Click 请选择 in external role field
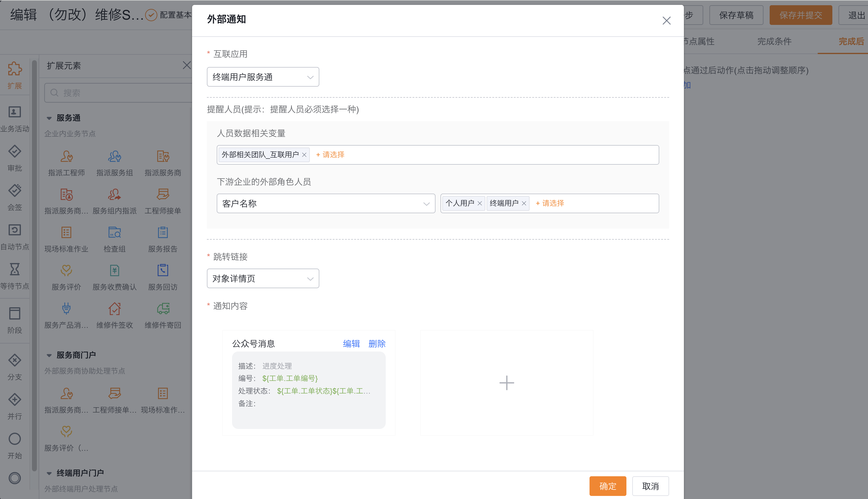Image resolution: width=868 pixels, height=499 pixels. click(x=550, y=204)
